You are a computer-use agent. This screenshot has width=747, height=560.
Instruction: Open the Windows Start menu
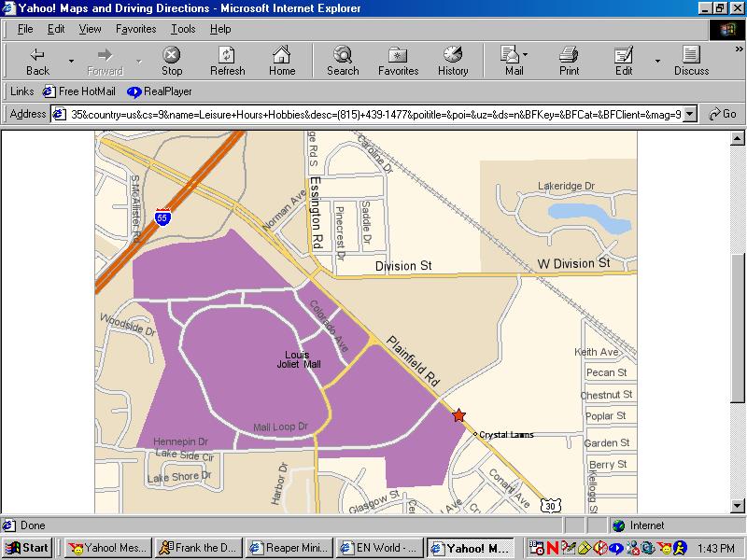click(x=28, y=548)
